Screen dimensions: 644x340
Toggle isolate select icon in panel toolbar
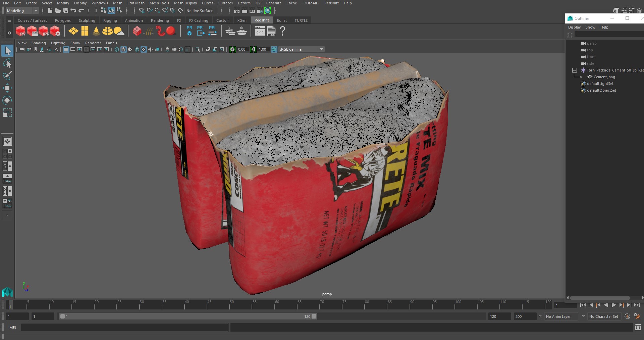click(x=198, y=49)
